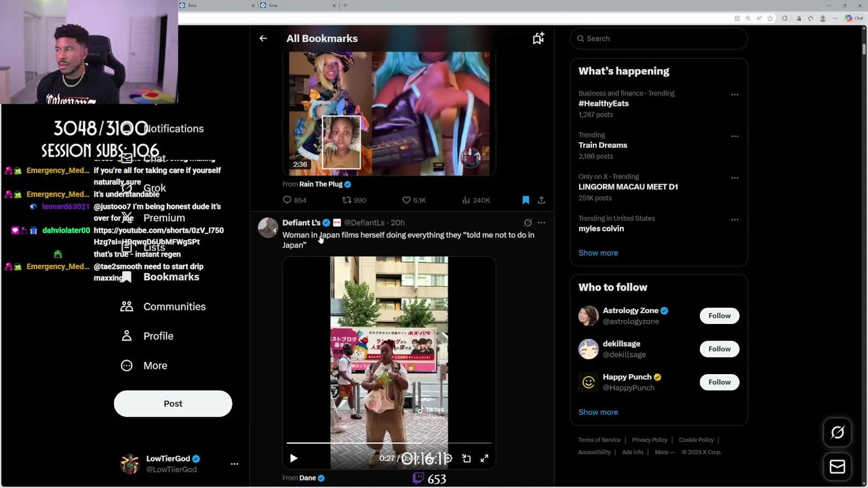Screen dimensions: 868x488
Task: Open Happy Punch avatar icon
Action: pyautogui.click(x=589, y=382)
